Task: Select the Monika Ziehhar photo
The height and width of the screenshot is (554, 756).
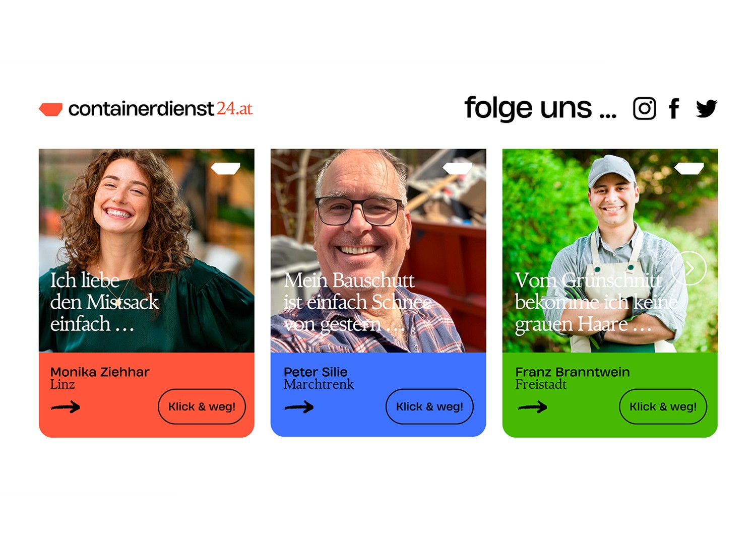Action: point(147,250)
